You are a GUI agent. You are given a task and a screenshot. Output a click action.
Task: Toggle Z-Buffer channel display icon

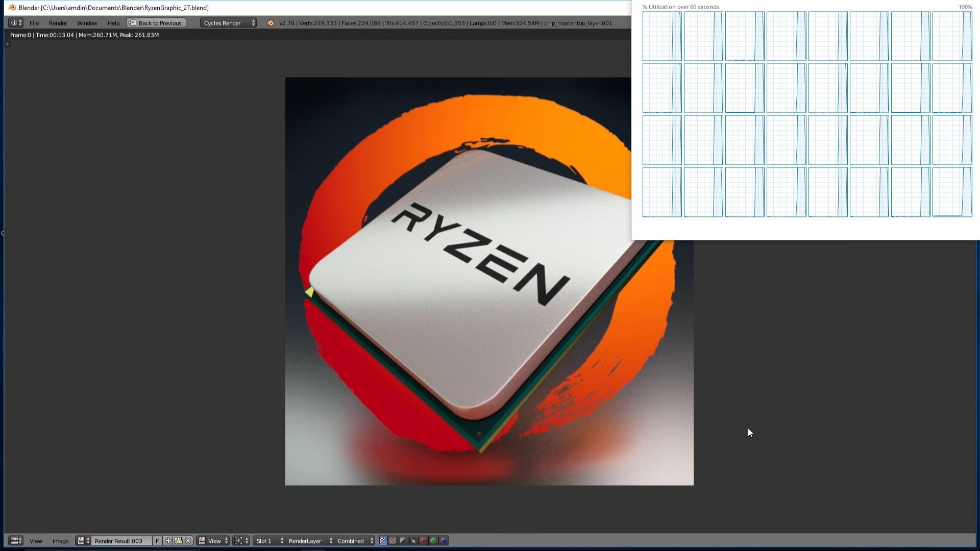point(413,541)
